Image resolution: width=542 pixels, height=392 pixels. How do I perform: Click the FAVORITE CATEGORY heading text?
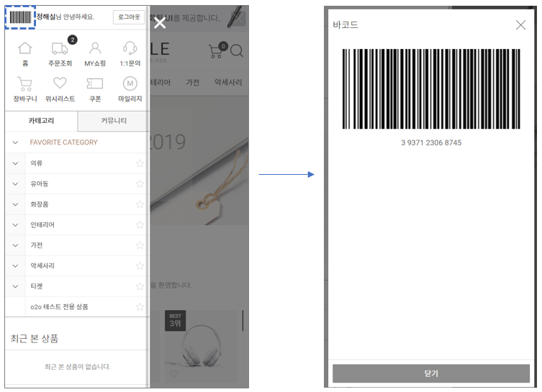tap(63, 142)
